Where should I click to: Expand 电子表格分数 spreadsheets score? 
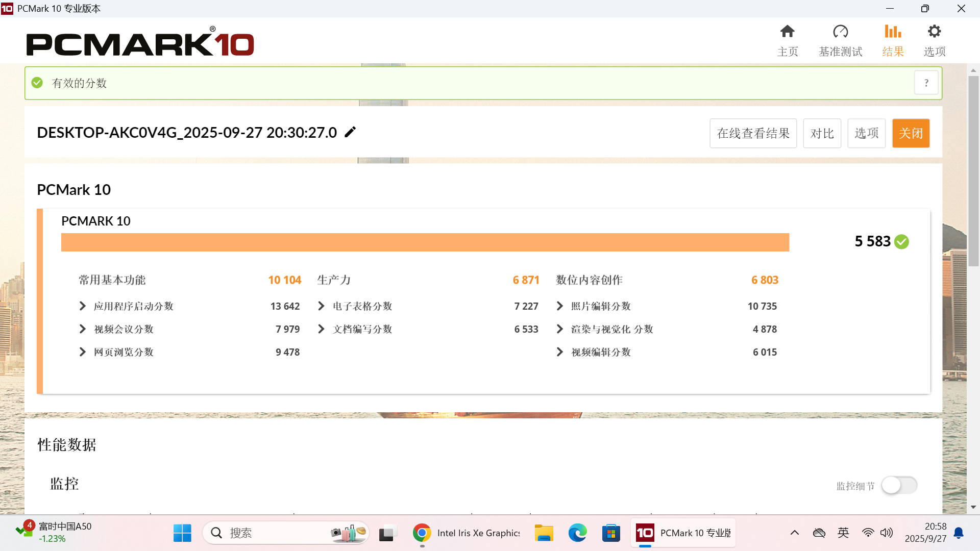click(x=321, y=306)
